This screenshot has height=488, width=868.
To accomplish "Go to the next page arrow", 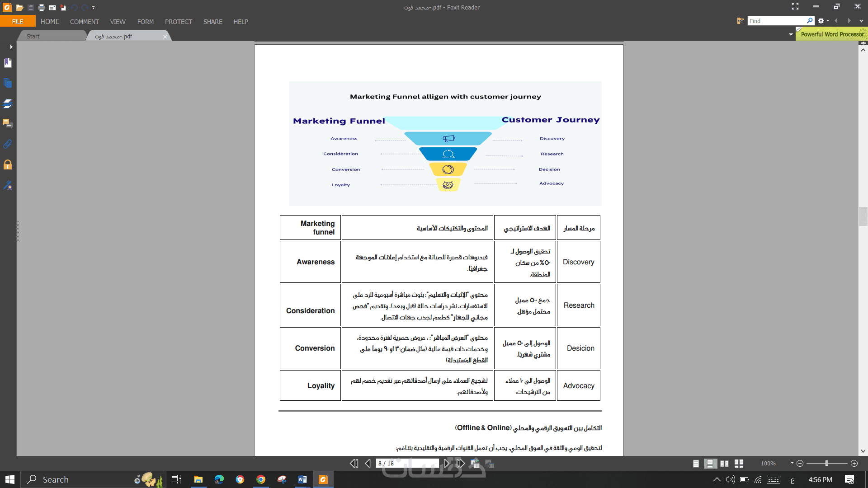I will pyautogui.click(x=447, y=463).
